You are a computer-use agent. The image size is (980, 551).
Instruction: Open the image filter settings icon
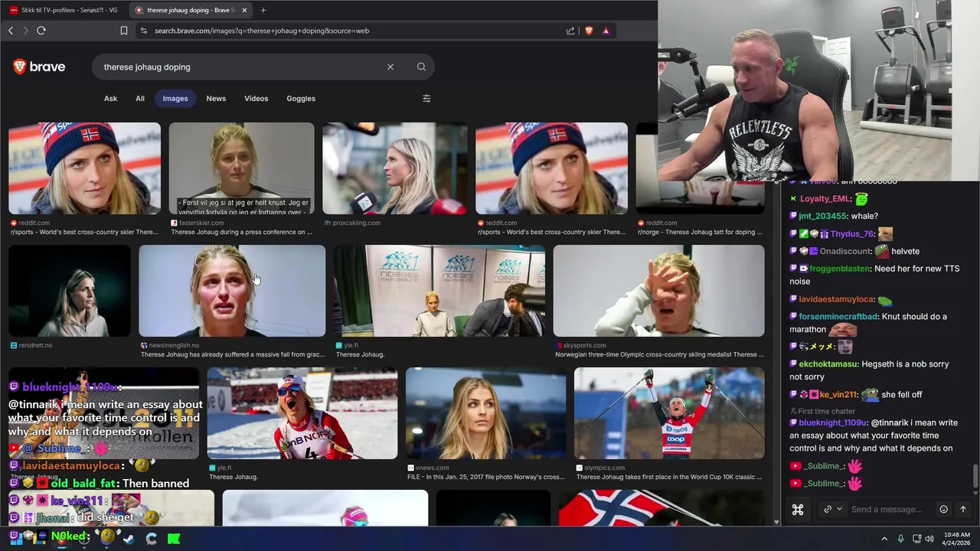(426, 98)
